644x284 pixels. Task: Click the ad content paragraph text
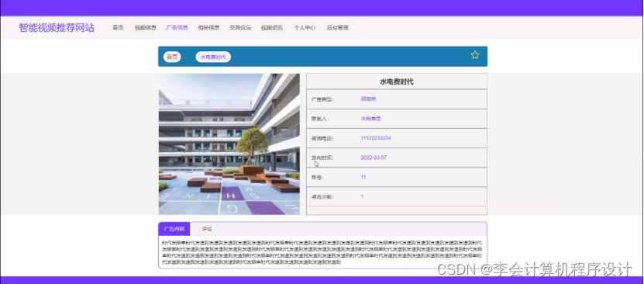point(322,252)
